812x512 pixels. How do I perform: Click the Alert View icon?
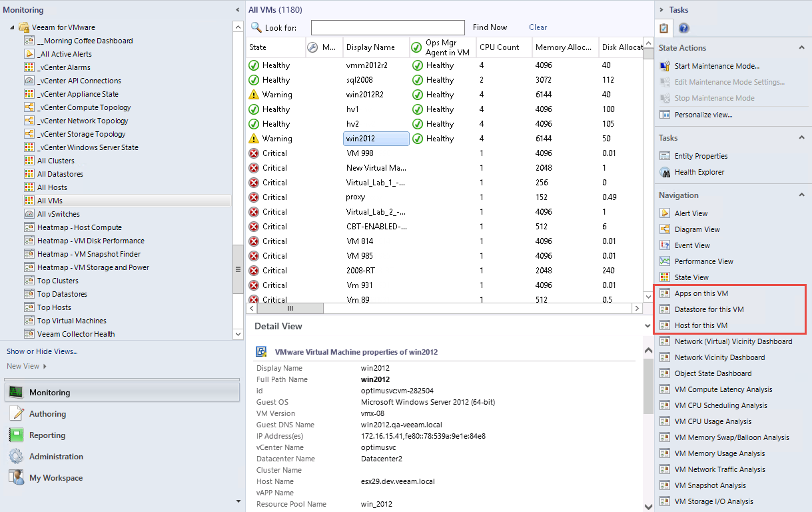(x=664, y=213)
